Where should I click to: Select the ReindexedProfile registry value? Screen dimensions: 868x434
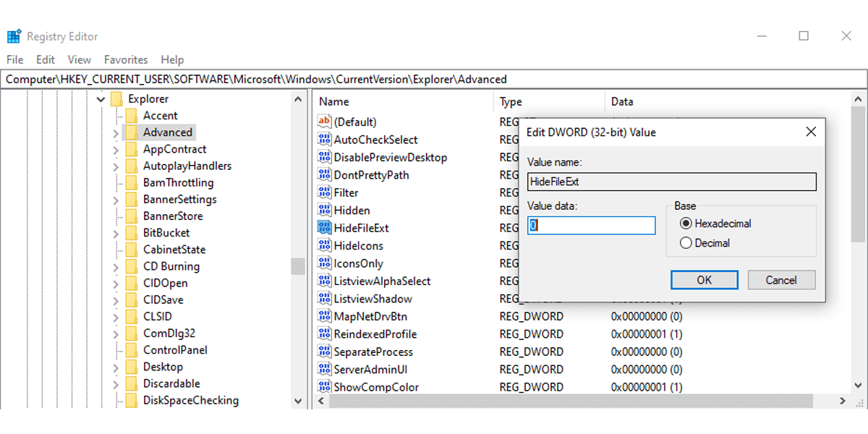pyautogui.click(x=376, y=333)
